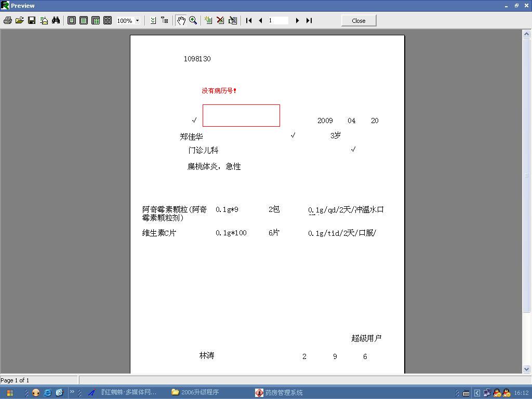Click the prescription number 1098130

coord(197,59)
